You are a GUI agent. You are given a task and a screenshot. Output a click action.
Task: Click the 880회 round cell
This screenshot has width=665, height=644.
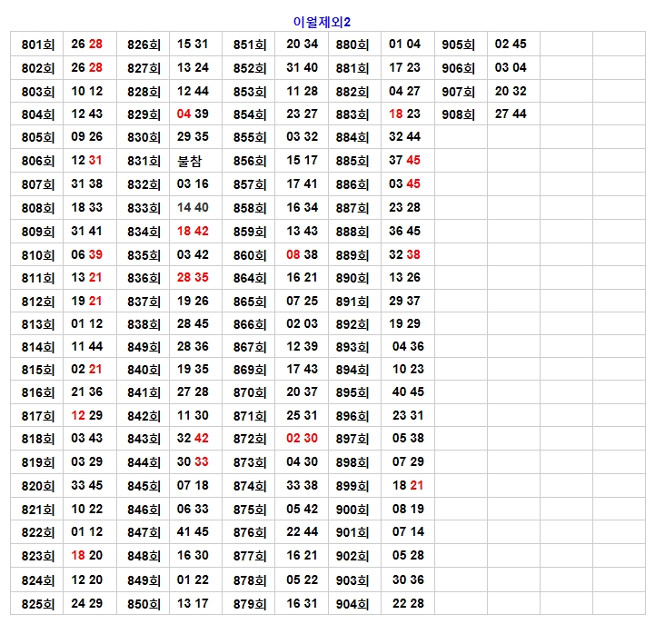[x=352, y=45]
